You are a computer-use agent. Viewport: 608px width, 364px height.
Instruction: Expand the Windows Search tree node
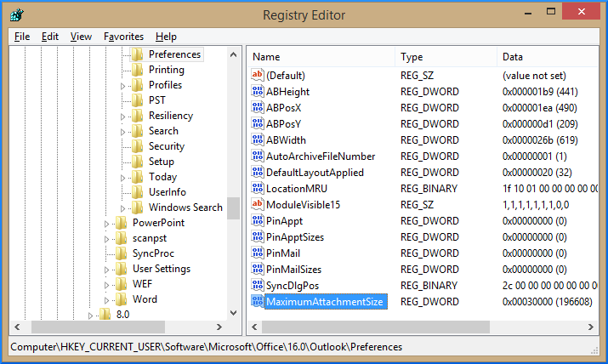coord(122,208)
